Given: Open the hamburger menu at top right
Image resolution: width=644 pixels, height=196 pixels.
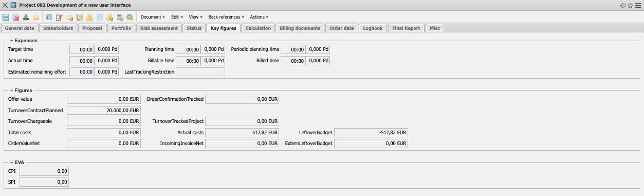Looking at the screenshot, I should 638,5.
